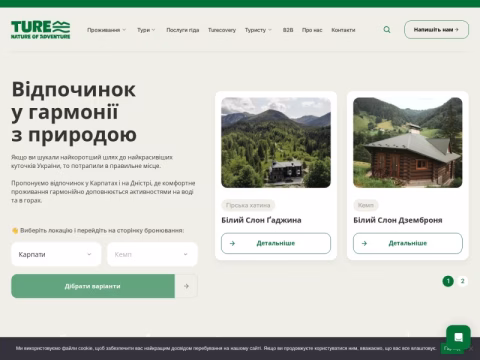The width and height of the screenshot is (480, 360).
Task: Click the heading Відпочинок у гармонії з природою
Action: pyautogui.click(x=74, y=112)
